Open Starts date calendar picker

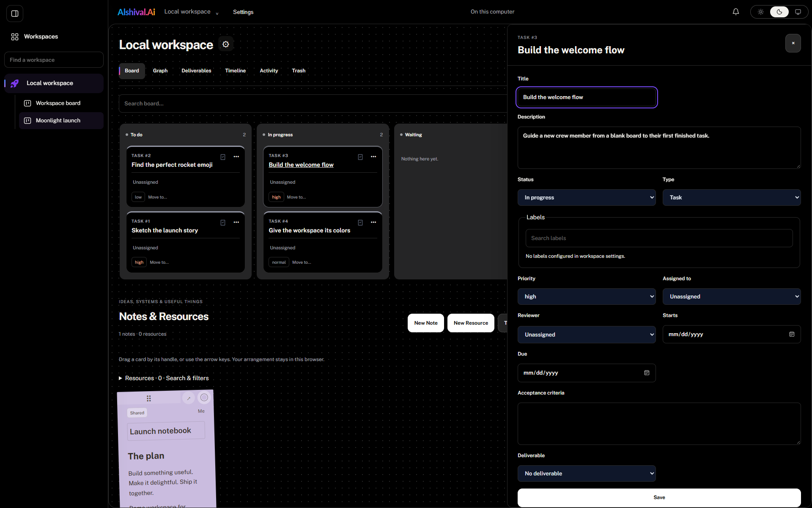click(x=792, y=334)
